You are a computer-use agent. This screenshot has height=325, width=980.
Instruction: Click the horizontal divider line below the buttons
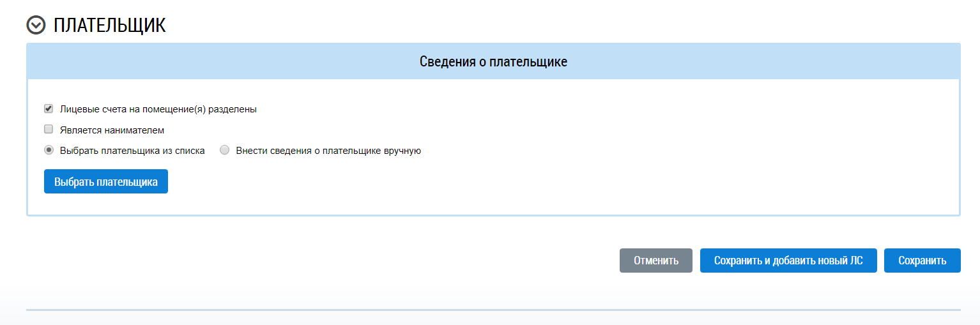click(x=493, y=310)
